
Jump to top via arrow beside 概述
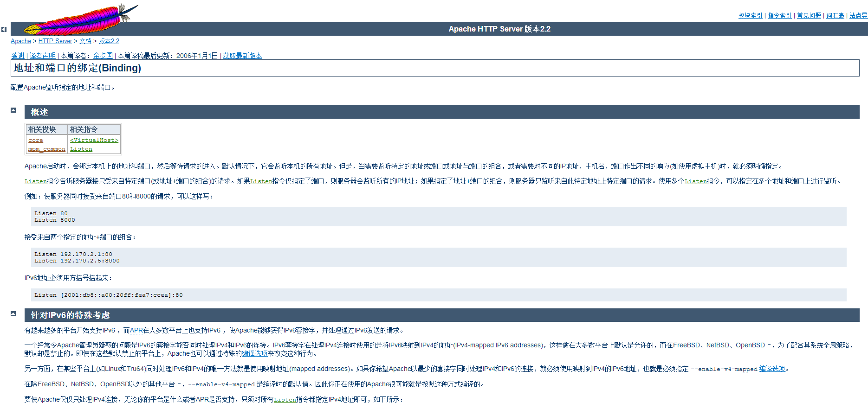click(x=13, y=110)
